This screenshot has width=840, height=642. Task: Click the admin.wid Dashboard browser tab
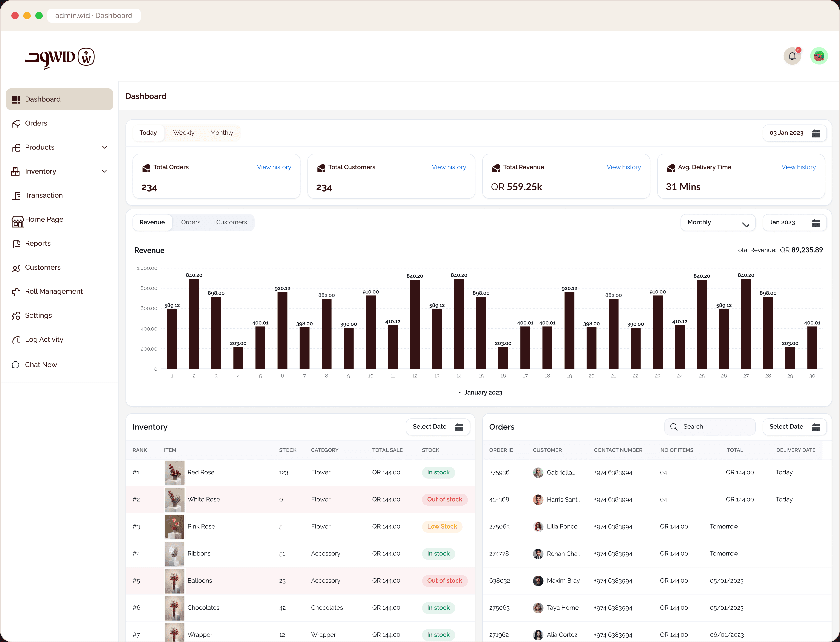(x=94, y=16)
